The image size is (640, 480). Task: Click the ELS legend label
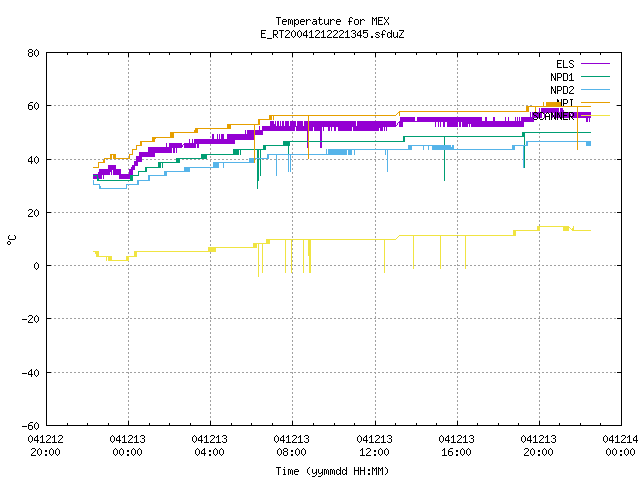coord(565,64)
